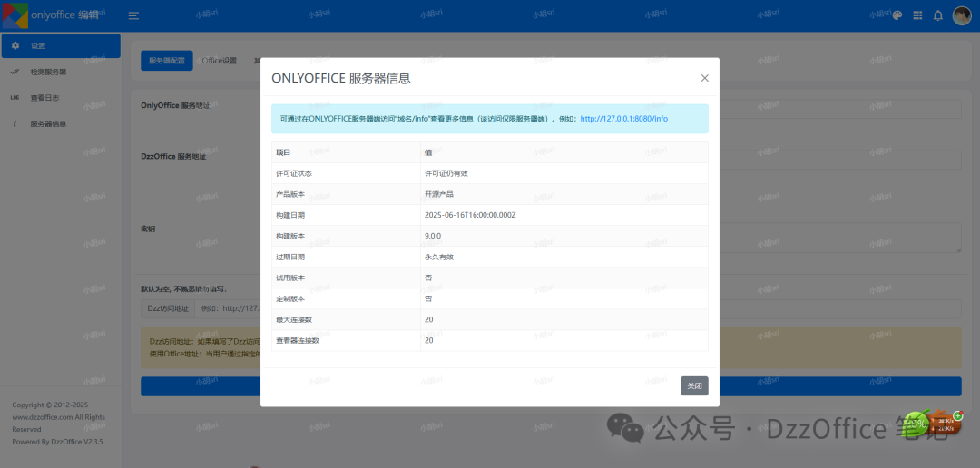Viewport: 980px width, 468px height.
Task: Toggle the hamburger menu icon in header
Action: 133,15
